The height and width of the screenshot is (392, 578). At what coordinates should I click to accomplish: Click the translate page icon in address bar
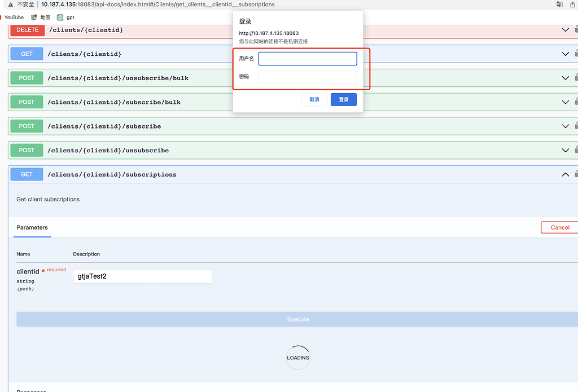(559, 5)
